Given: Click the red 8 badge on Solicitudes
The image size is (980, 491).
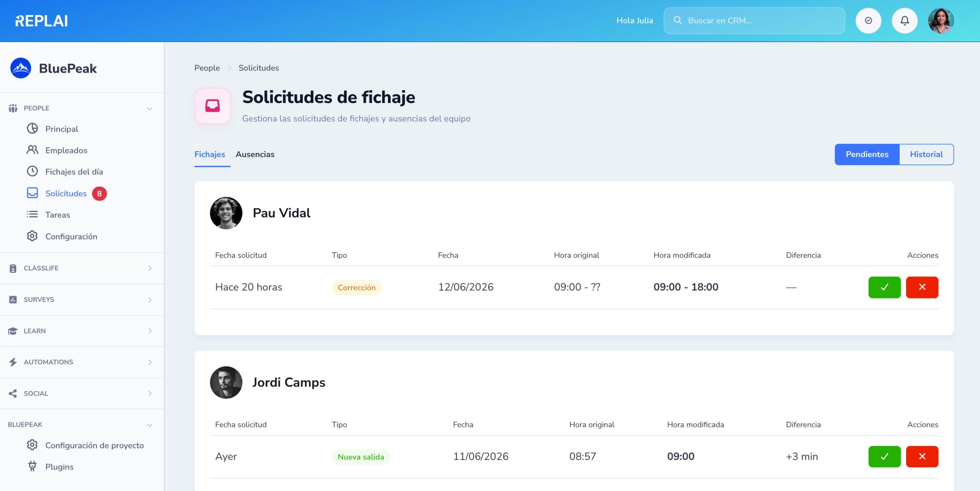Looking at the screenshot, I should [99, 193].
